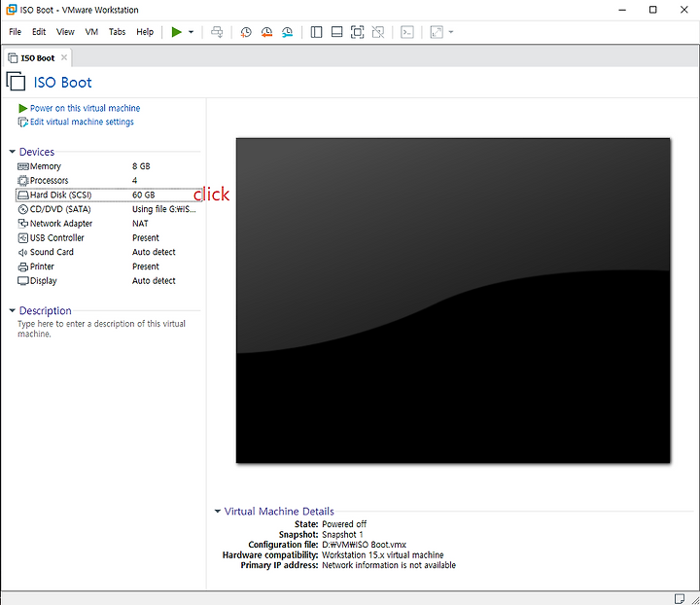Click the green play icon beside Power on link
The width and height of the screenshot is (700, 605).
22,109
